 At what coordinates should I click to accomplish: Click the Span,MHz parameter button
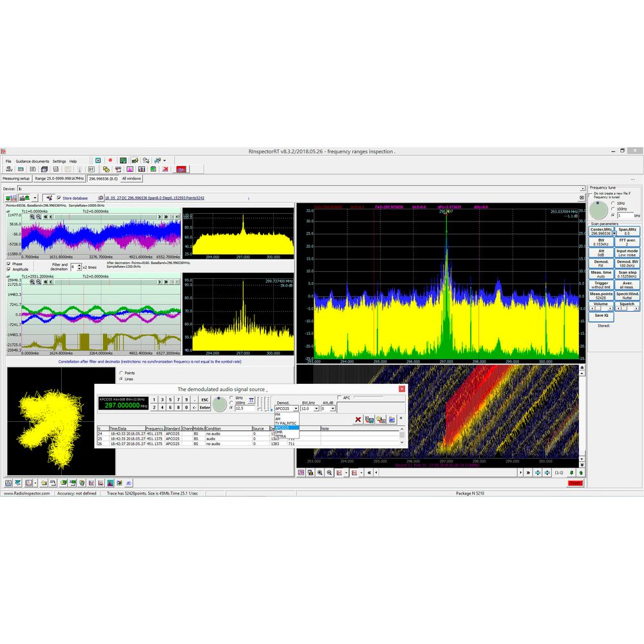(x=627, y=231)
